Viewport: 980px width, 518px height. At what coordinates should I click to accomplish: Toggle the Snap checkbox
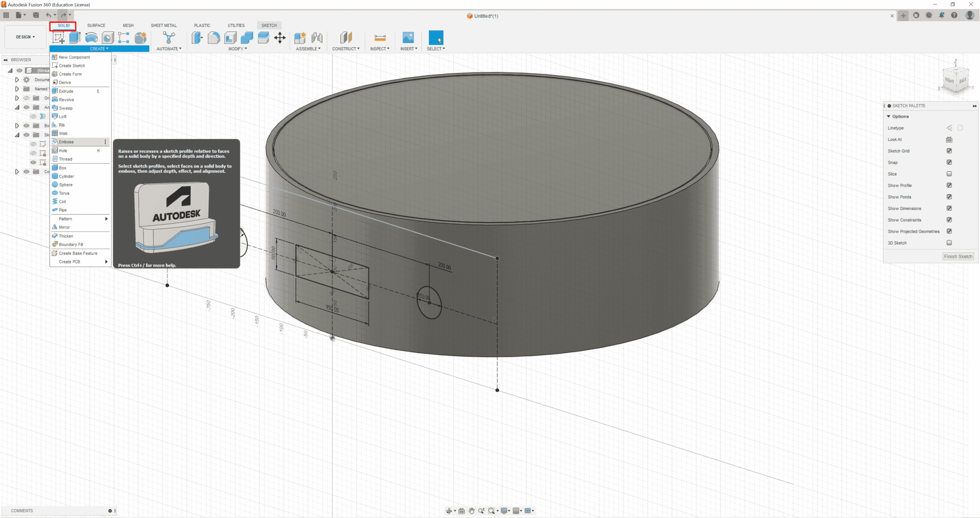[x=949, y=162]
